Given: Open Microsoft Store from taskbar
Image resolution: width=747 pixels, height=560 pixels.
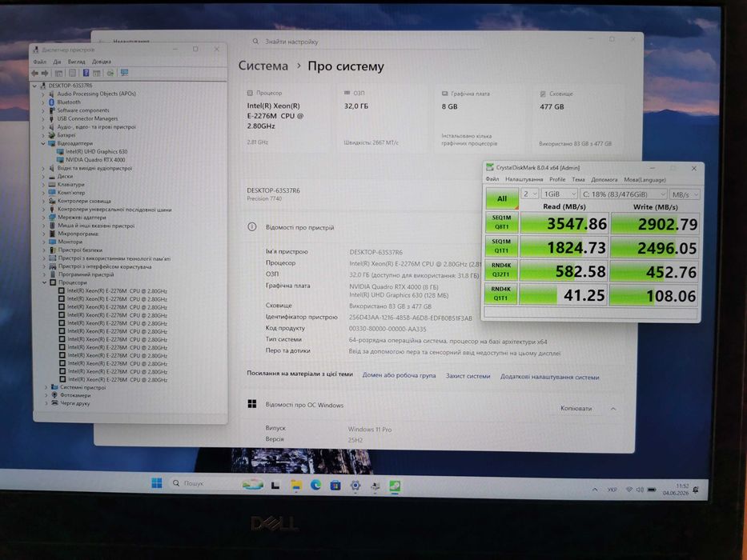Looking at the screenshot, I should (335, 486).
